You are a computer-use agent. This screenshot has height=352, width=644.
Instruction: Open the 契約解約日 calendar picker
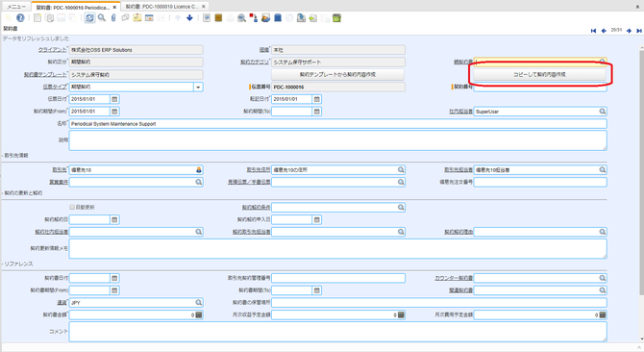point(114,219)
